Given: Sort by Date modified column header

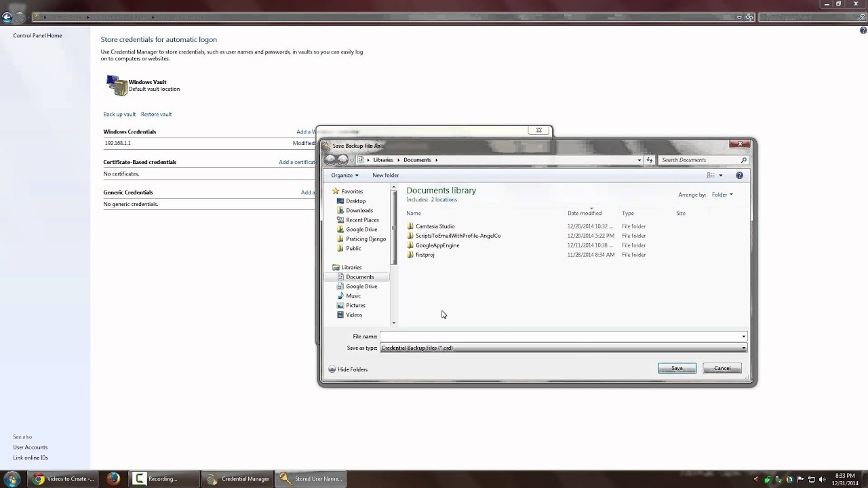Looking at the screenshot, I should click(585, 213).
